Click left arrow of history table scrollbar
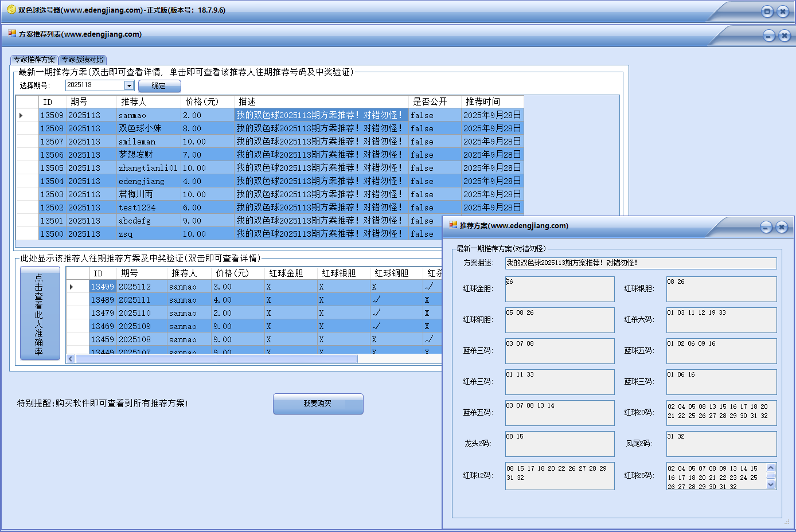The width and height of the screenshot is (796, 532). [x=71, y=359]
